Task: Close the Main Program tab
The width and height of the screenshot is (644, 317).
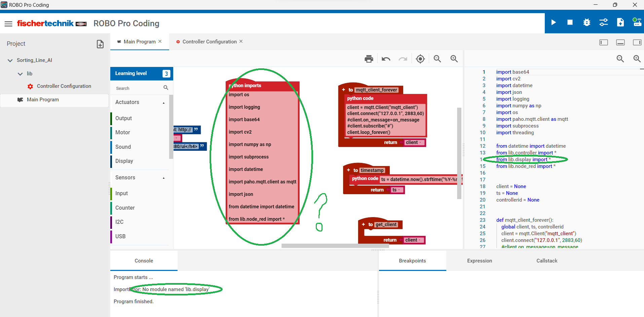Action: [160, 41]
